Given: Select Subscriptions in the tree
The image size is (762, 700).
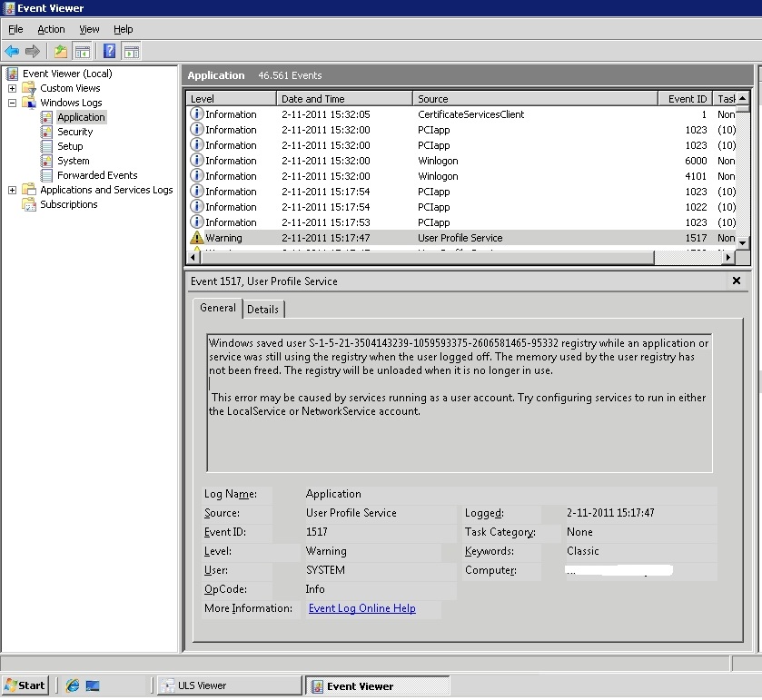Looking at the screenshot, I should point(69,204).
